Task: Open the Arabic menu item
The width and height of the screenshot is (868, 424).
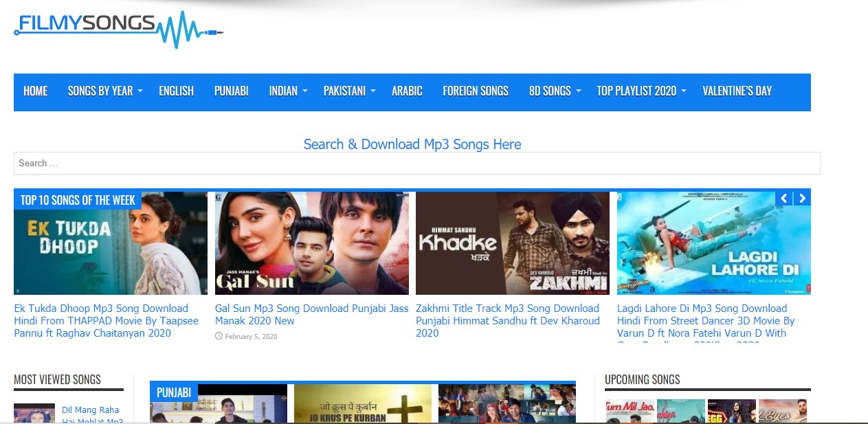Action: point(407,91)
